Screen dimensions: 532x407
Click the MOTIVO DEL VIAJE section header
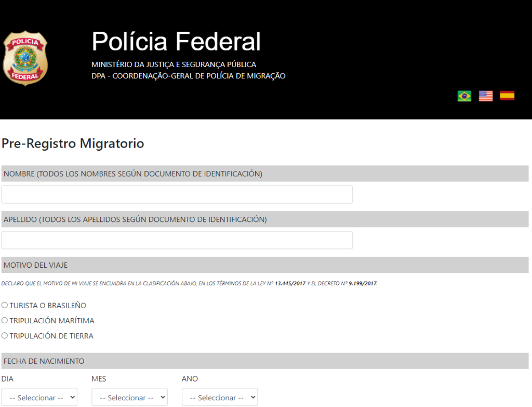[x=265, y=265]
